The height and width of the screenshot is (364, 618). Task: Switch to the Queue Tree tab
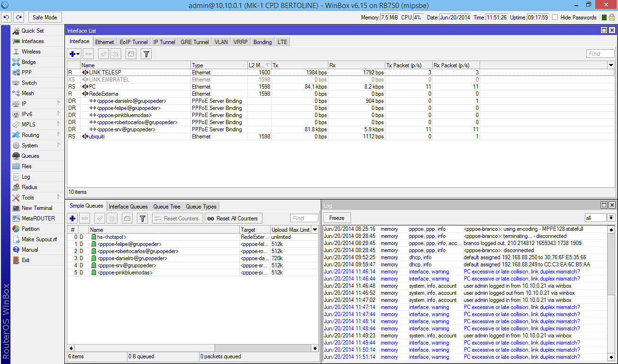(x=166, y=207)
